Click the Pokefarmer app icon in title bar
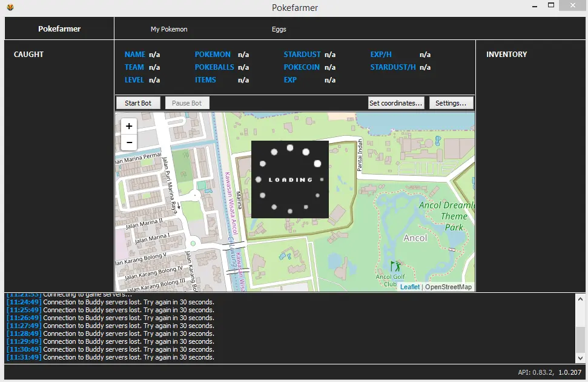The height and width of the screenshot is (382, 588). pyautogui.click(x=10, y=7)
